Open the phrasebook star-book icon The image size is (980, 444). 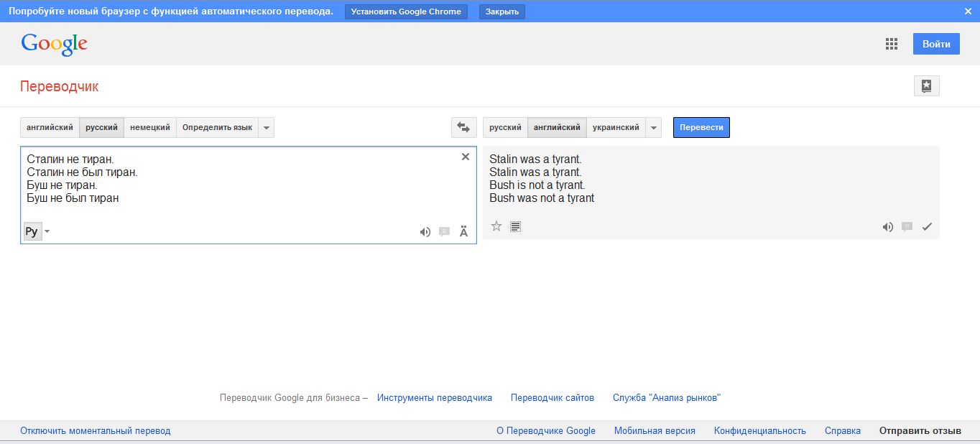(x=926, y=86)
